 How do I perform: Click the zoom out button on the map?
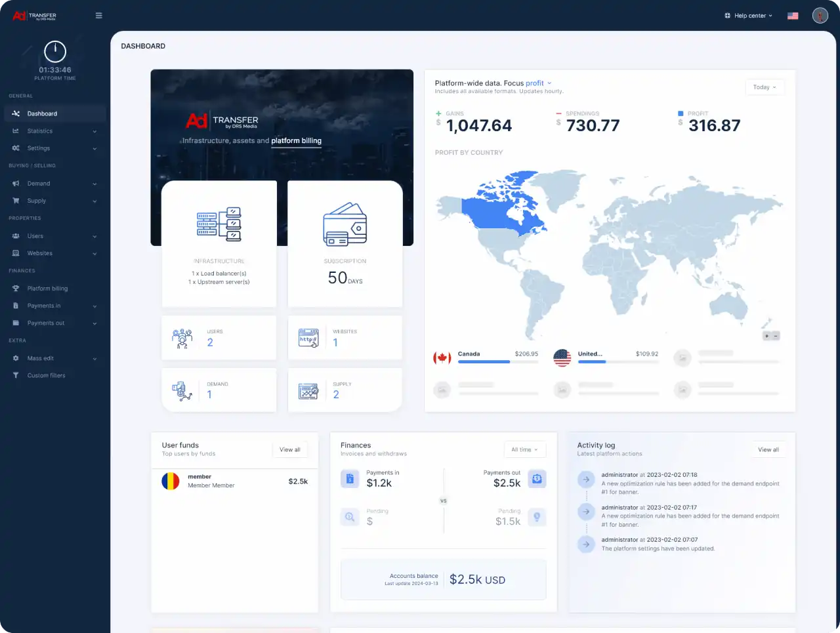pyautogui.click(x=774, y=335)
